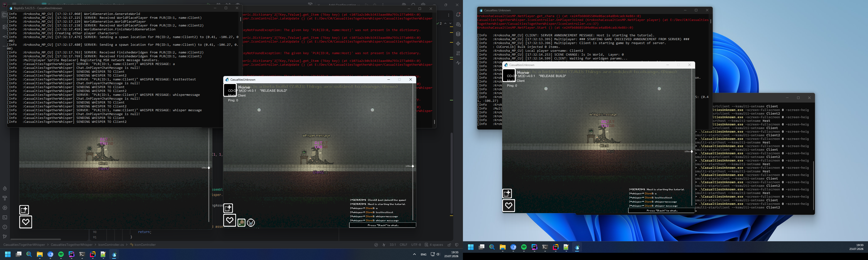Open the IL Viewer binary-digits sidebar icon
Viewport: 868px width, 260px height.
(458, 53)
